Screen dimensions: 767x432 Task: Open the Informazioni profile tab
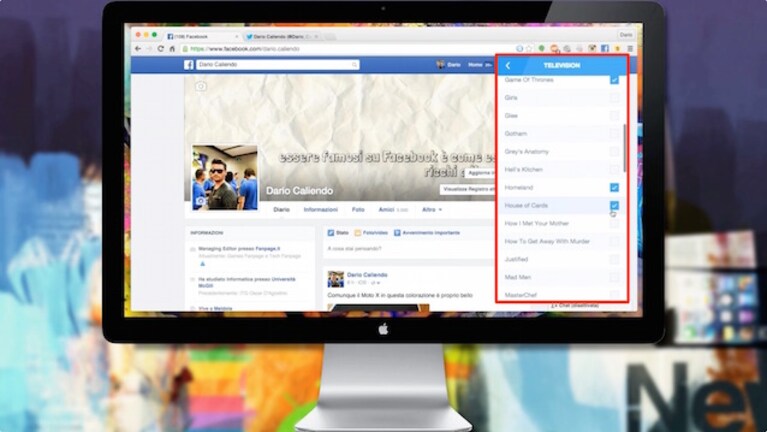pos(320,209)
